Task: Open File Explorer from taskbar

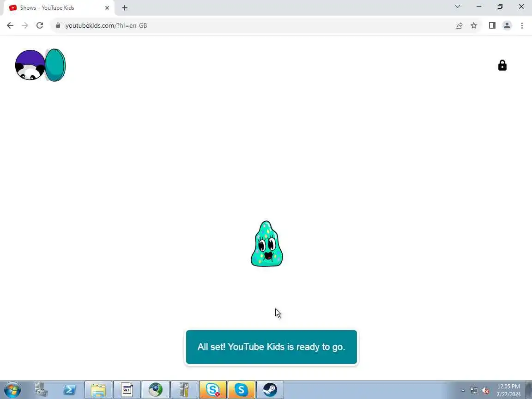Action: [98, 390]
